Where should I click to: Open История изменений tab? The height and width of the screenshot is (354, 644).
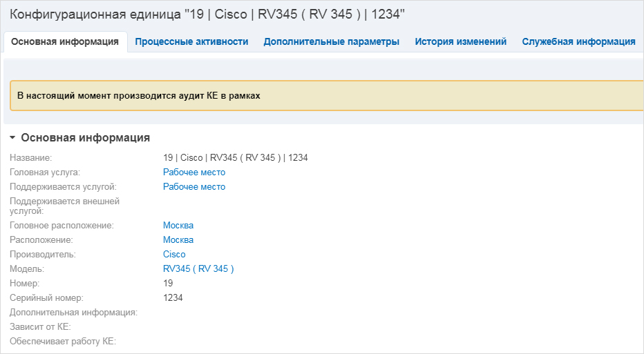click(460, 42)
